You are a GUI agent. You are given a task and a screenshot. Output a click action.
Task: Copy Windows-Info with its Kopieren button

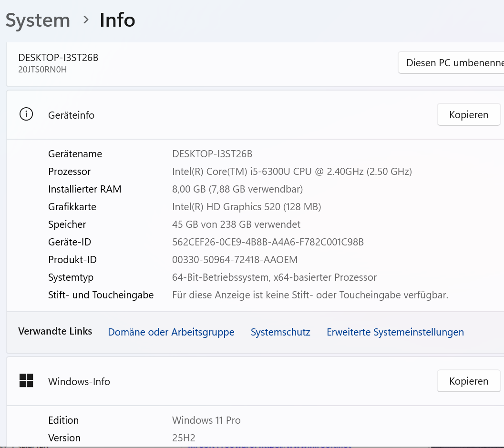coord(469,381)
